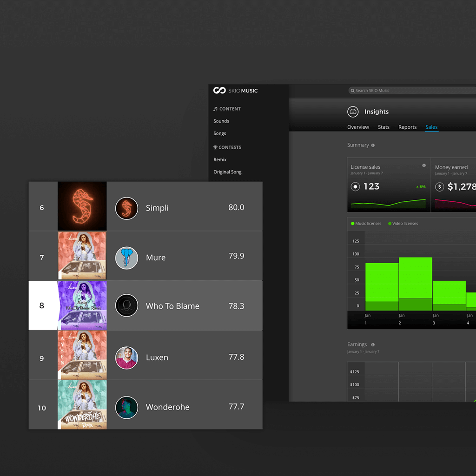The height and width of the screenshot is (476, 476).
Task: Click rank number 6
Action: point(41,208)
